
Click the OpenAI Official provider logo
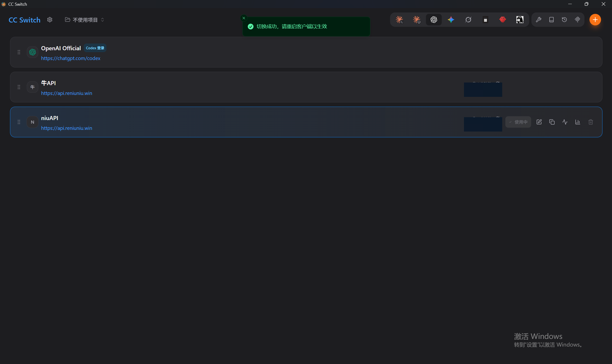32,52
